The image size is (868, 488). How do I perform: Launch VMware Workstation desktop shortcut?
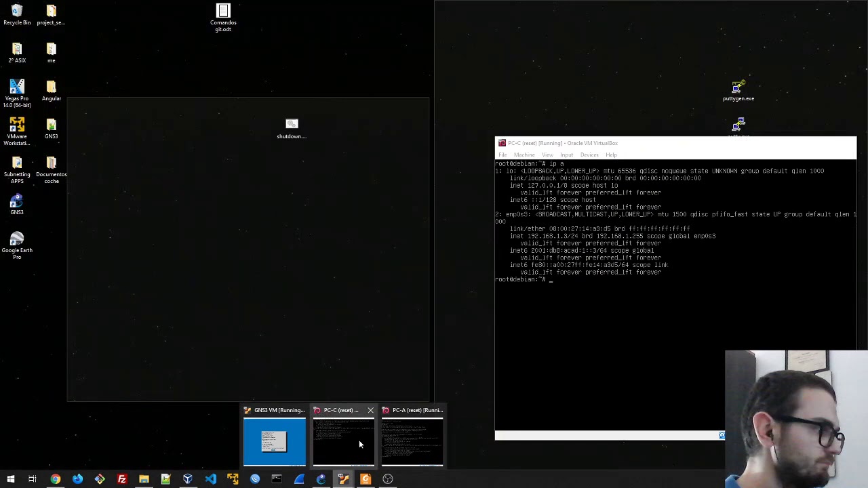point(17,131)
